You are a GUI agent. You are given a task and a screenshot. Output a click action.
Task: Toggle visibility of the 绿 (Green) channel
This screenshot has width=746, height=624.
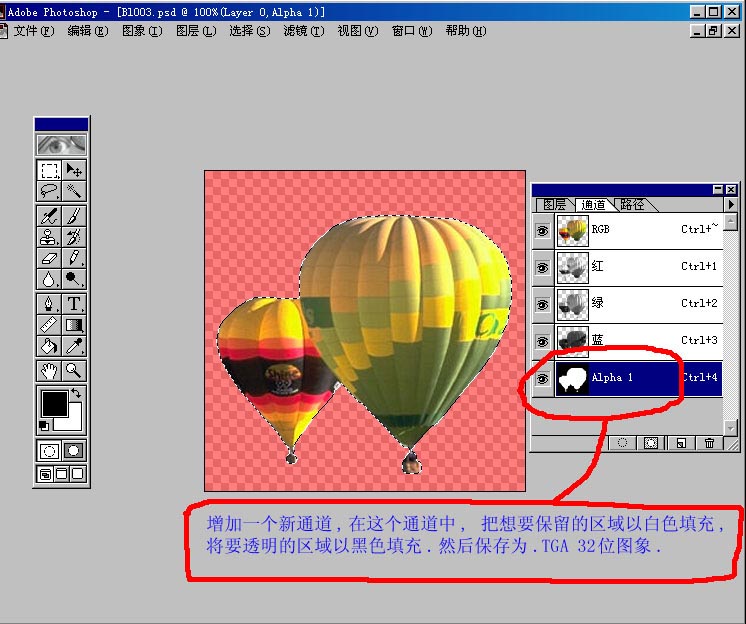[x=542, y=305]
